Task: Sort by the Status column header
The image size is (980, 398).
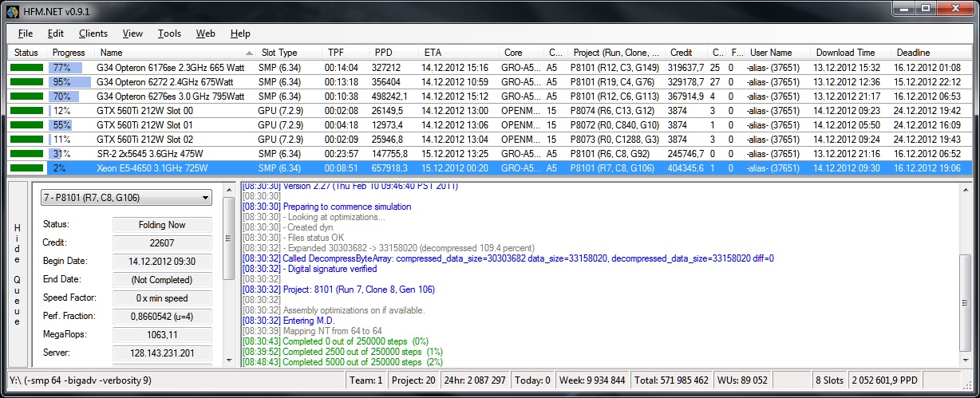Action: click(27, 53)
